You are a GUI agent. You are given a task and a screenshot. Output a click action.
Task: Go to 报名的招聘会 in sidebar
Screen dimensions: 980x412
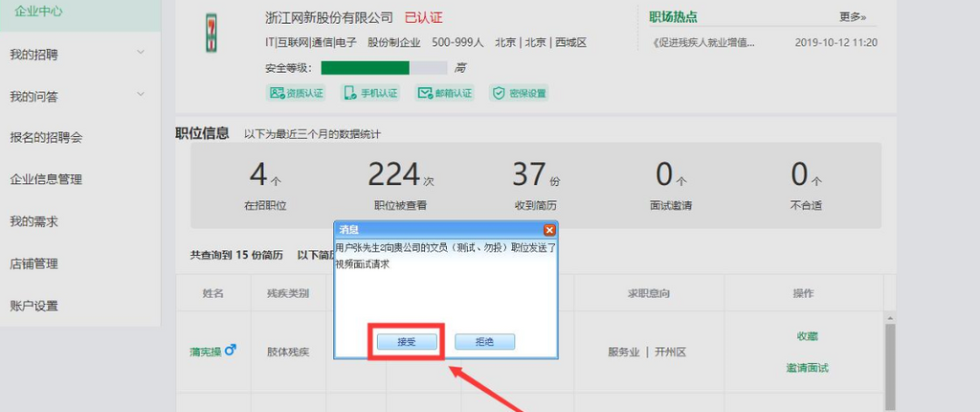coord(46,137)
